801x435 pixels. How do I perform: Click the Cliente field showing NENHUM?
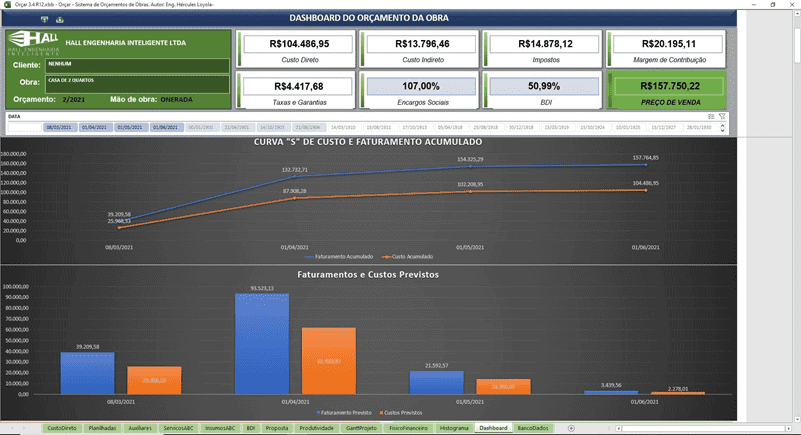tap(136, 64)
